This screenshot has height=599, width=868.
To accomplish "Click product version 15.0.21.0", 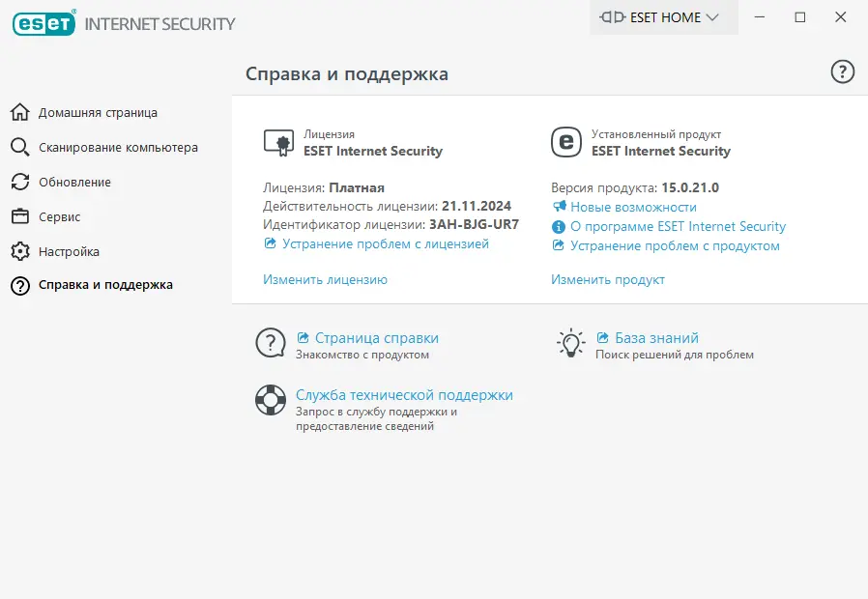I will [x=690, y=187].
